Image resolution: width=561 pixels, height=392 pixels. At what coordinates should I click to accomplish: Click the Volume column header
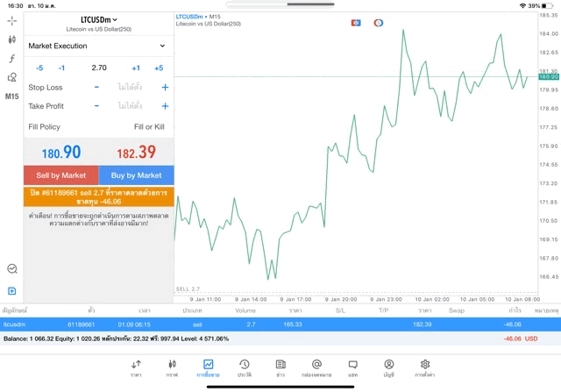[x=245, y=310]
